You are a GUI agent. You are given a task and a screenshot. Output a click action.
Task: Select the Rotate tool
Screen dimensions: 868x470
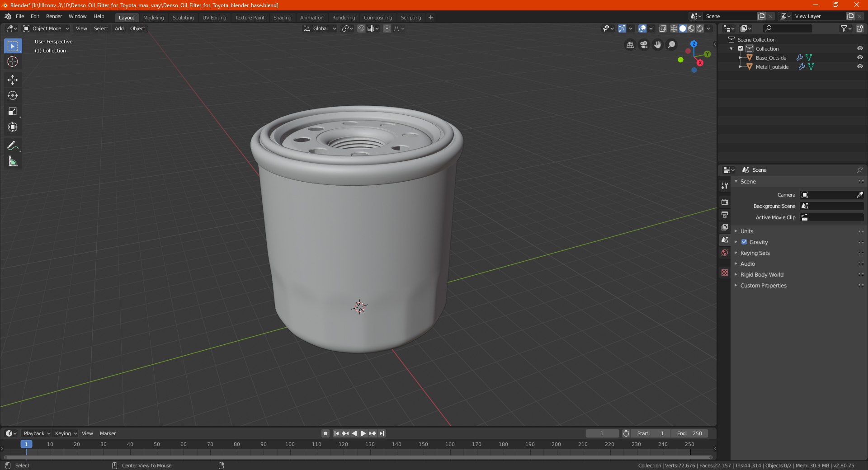[x=13, y=96]
